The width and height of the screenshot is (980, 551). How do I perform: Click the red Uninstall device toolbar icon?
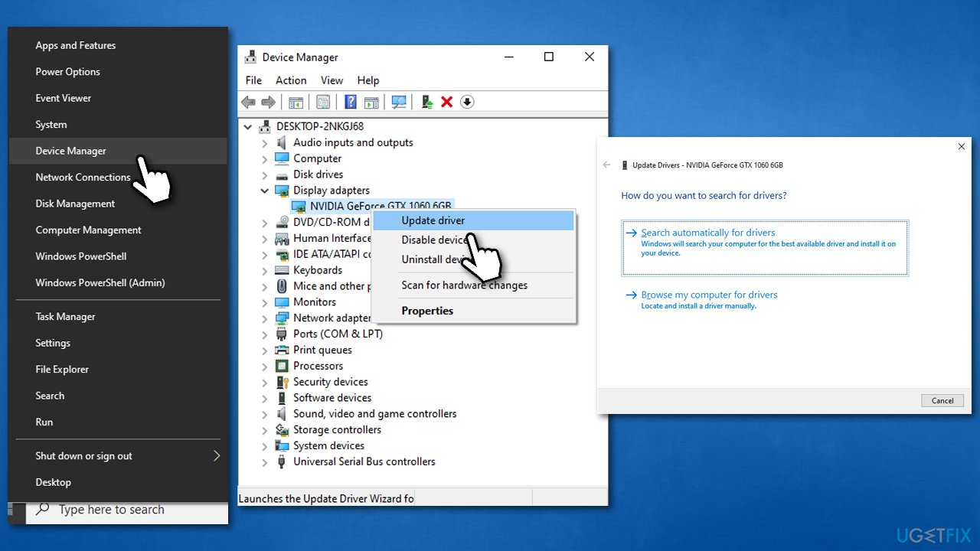[x=447, y=102]
